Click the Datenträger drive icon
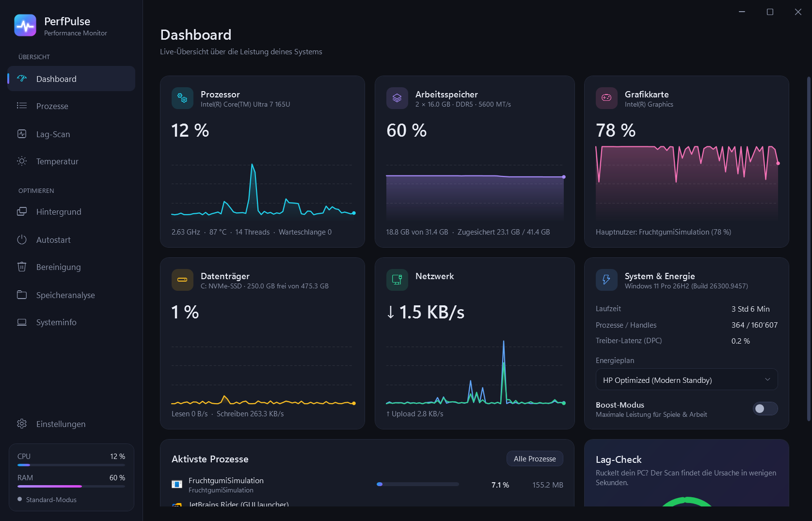The height and width of the screenshot is (521, 812). coord(182,280)
